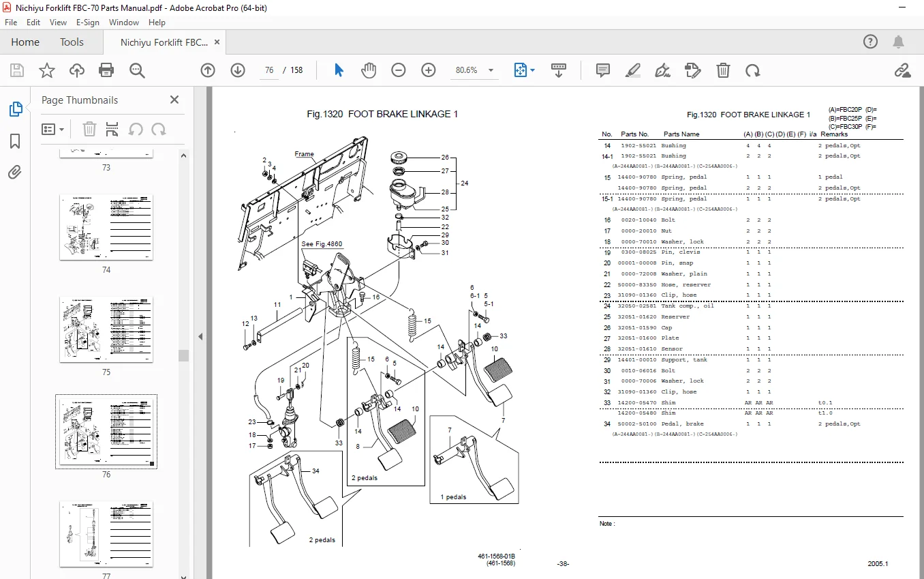The image size is (924, 579).
Task: View notifications with the bell icon
Action: pyautogui.click(x=899, y=42)
